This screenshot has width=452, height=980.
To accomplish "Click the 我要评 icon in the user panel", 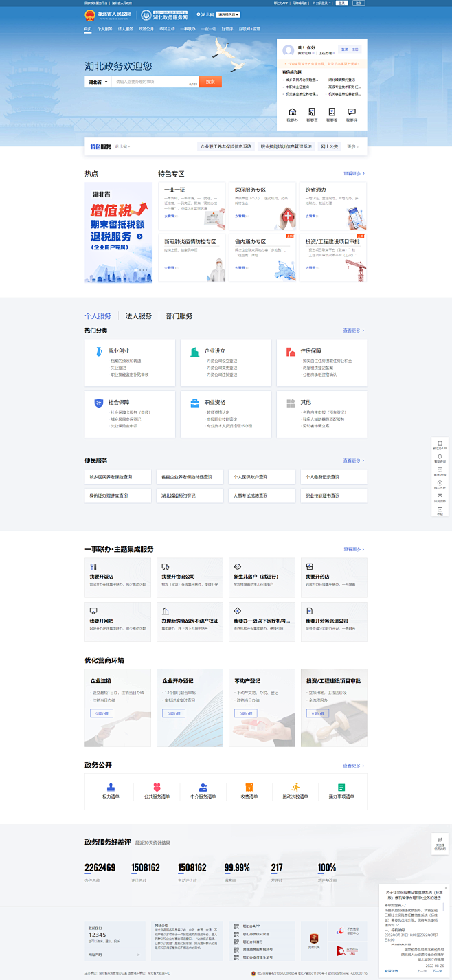I will tap(352, 112).
